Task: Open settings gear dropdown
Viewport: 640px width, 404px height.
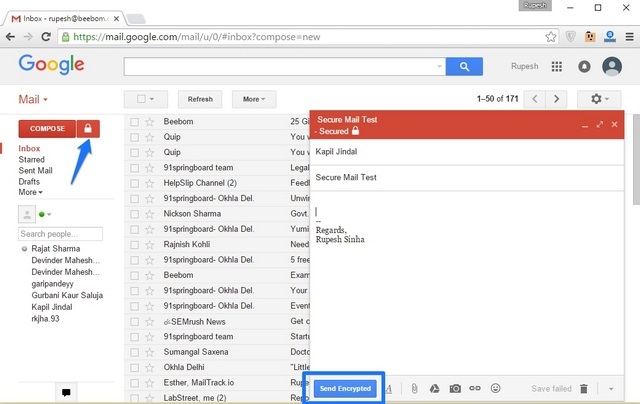Action: 599,99
